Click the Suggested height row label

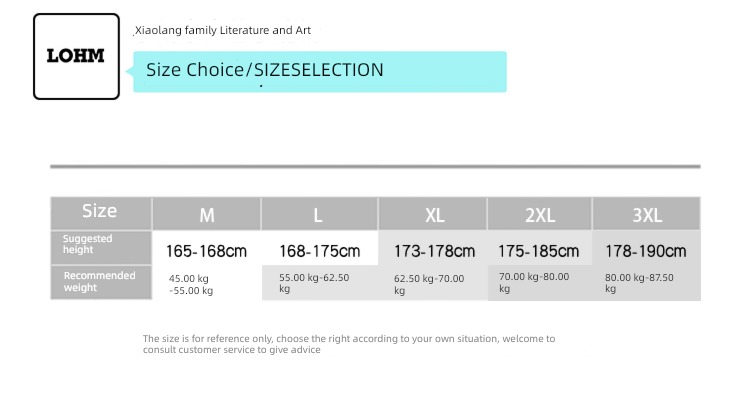pos(101,248)
